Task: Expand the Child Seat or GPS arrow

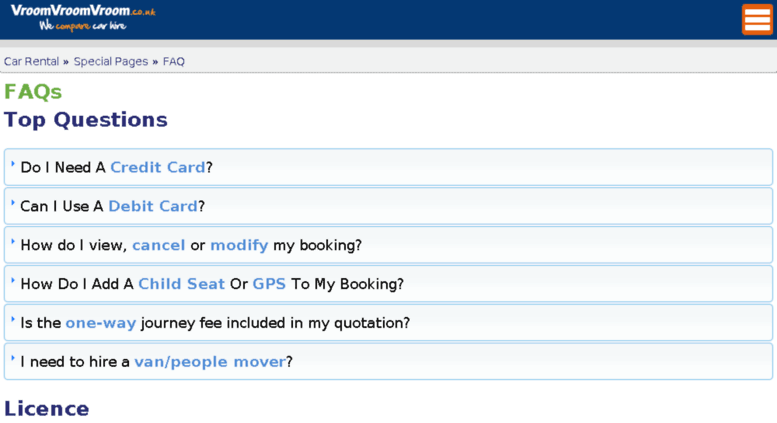Action: pyautogui.click(x=13, y=280)
